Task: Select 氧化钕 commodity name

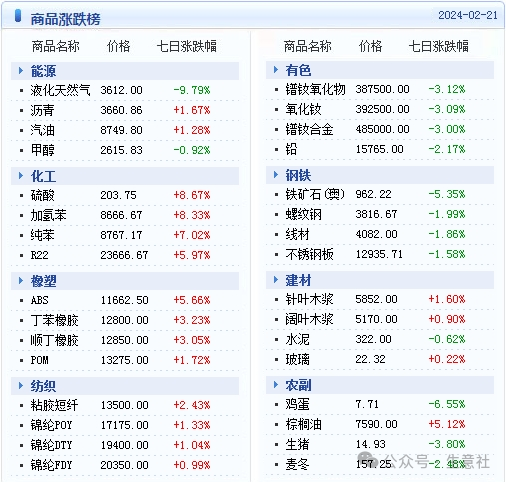Action: [x=303, y=109]
